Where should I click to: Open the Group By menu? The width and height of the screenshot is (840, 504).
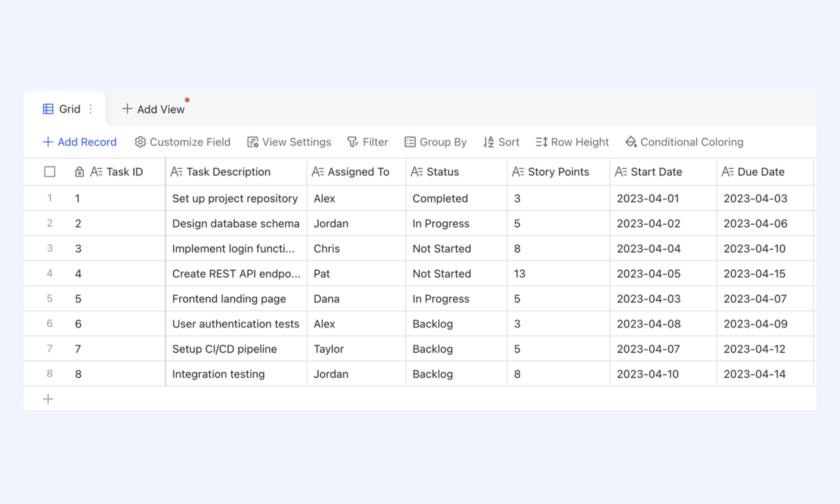tap(436, 142)
